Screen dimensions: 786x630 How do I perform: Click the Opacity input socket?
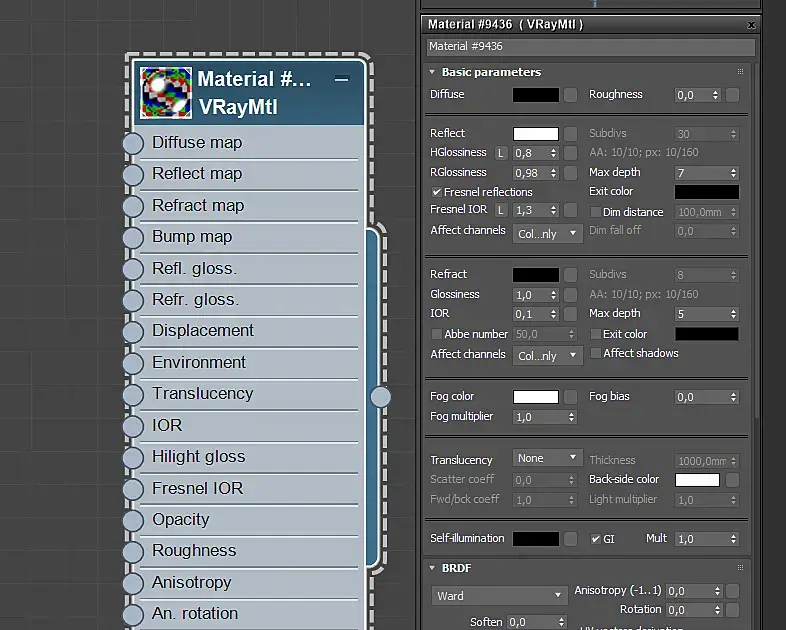pos(133,520)
